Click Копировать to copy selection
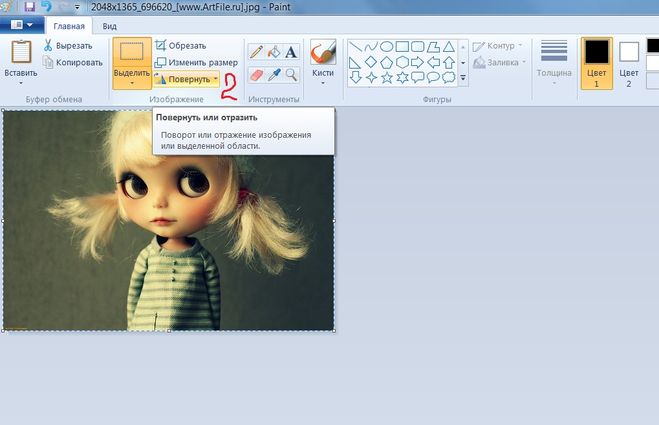This screenshot has height=425, width=659. point(73,63)
